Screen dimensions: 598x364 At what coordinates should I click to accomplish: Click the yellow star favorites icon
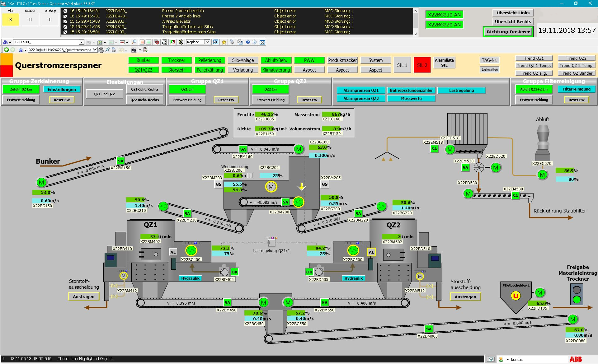(224, 42)
